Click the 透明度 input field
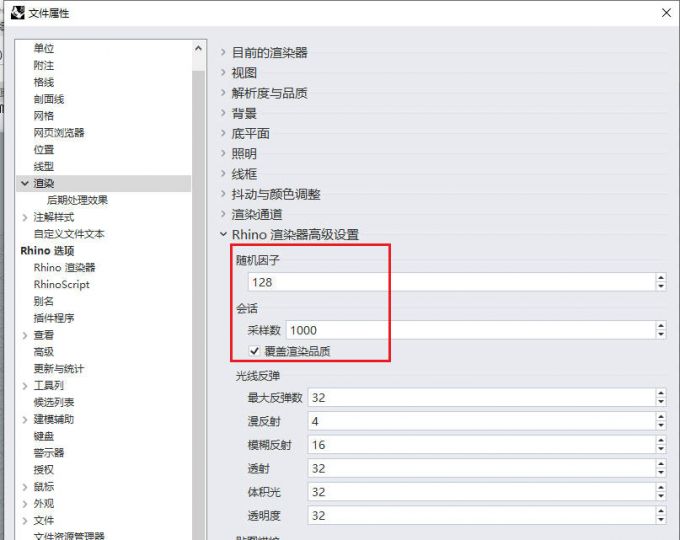680x540 pixels. [481, 515]
